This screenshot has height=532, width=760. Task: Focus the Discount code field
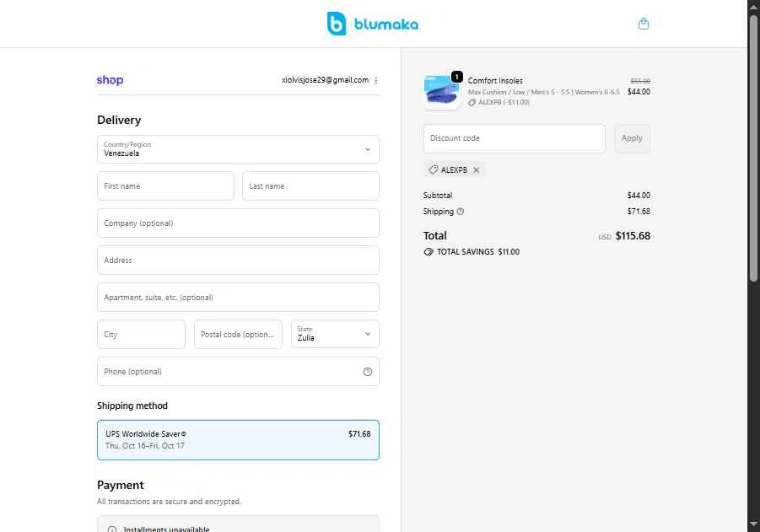click(515, 138)
